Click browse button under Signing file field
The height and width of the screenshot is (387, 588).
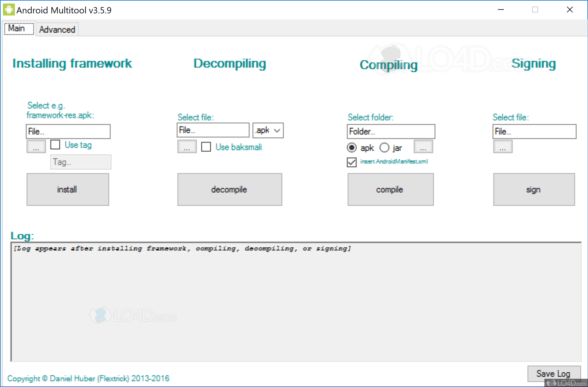[502, 147]
